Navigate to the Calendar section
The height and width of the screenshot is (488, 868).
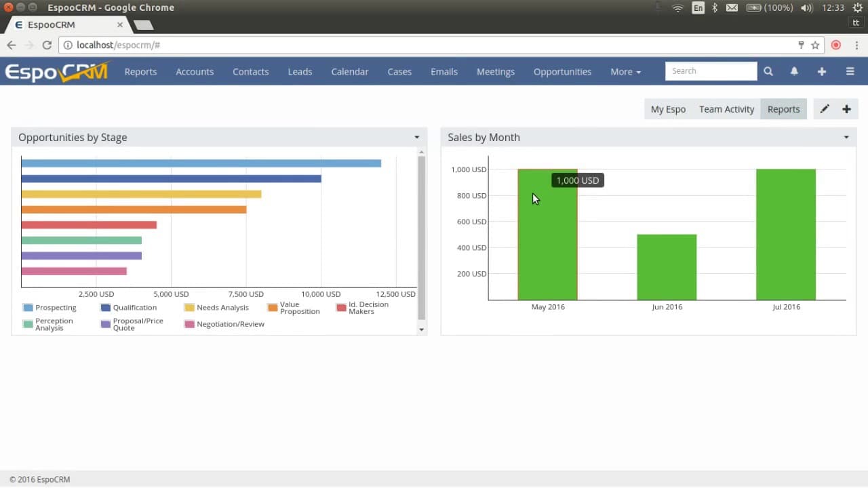click(x=349, y=71)
